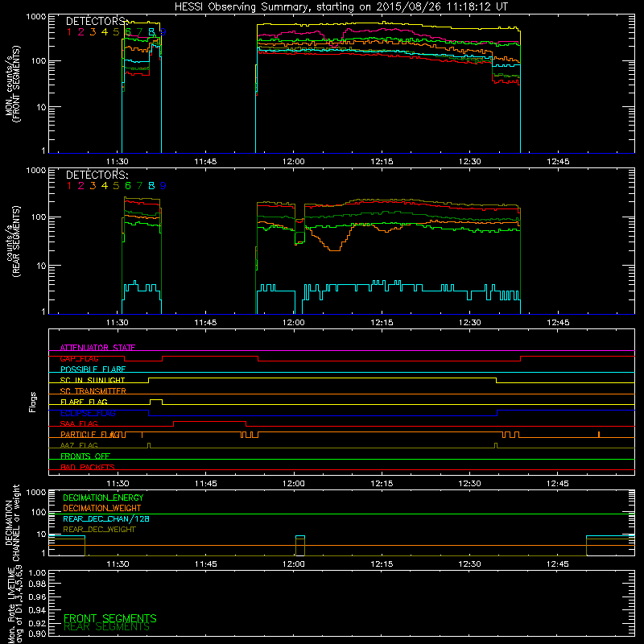Select orange detector 3 in rear segments legend
This screenshot has height=644, width=644.
pos(93,186)
